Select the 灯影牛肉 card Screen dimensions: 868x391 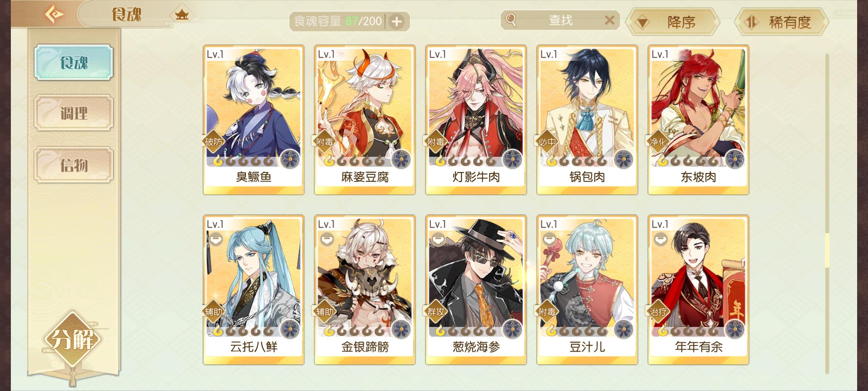click(476, 120)
